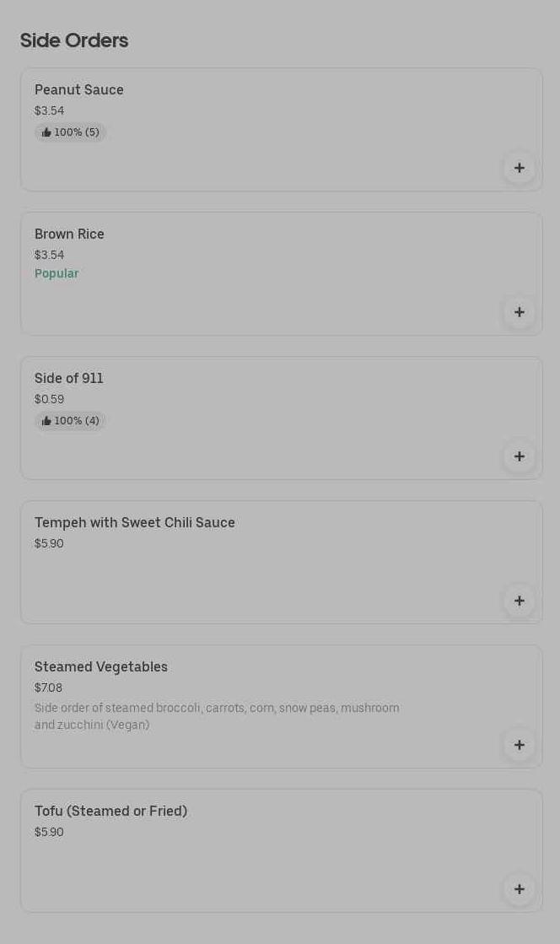Select the Popular label under Brown Rice
This screenshot has width=560, height=944.
[x=57, y=273]
